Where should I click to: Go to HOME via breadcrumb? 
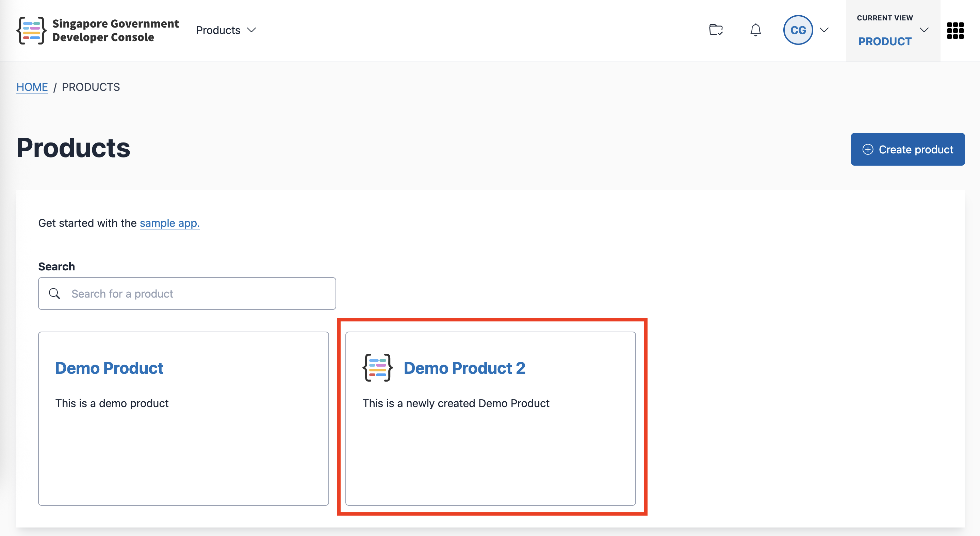(32, 87)
